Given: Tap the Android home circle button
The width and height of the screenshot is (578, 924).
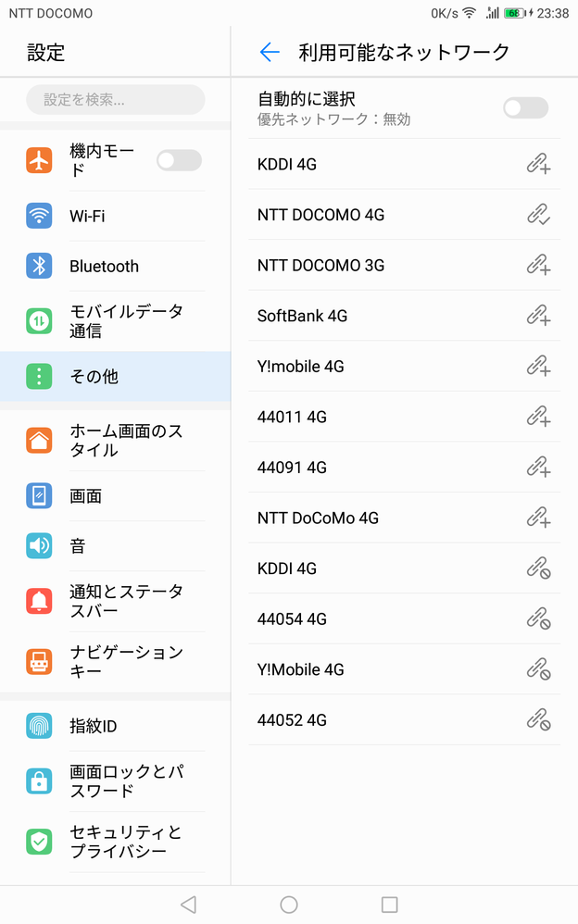Looking at the screenshot, I should [289, 905].
